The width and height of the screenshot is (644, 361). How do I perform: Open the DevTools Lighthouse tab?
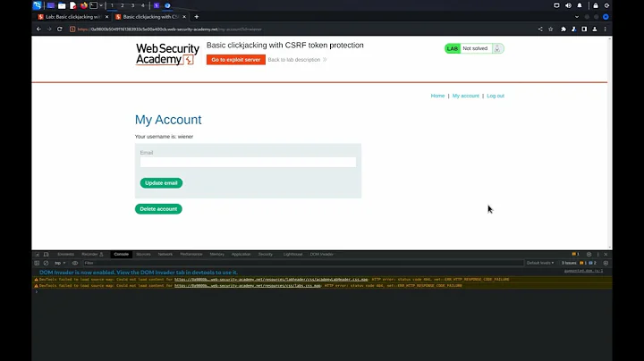coord(292,255)
